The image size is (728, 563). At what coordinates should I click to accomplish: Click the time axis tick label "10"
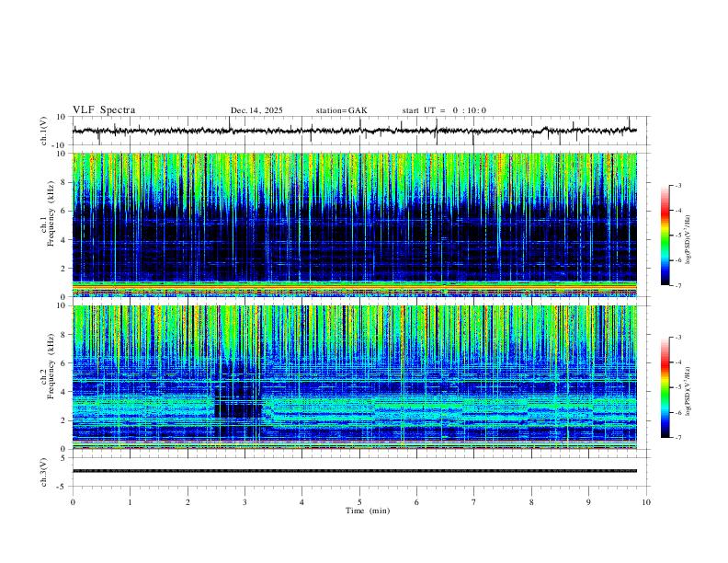click(646, 502)
